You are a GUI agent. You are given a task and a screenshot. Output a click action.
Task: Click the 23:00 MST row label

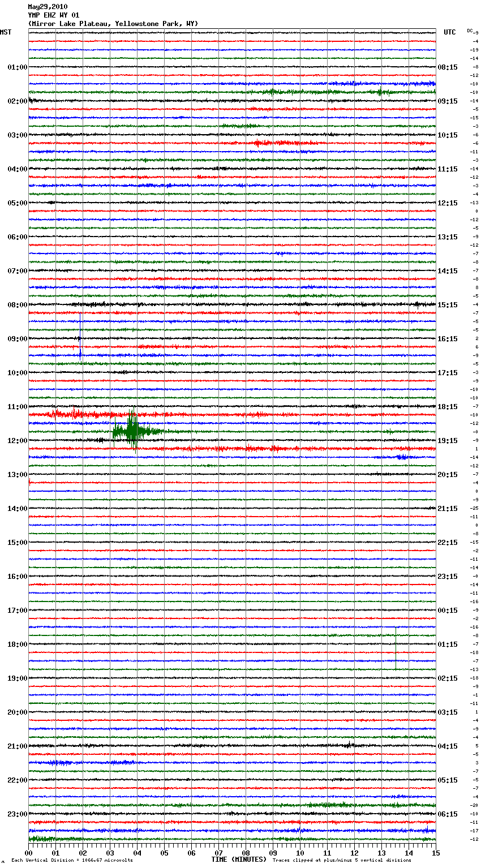click(17, 814)
